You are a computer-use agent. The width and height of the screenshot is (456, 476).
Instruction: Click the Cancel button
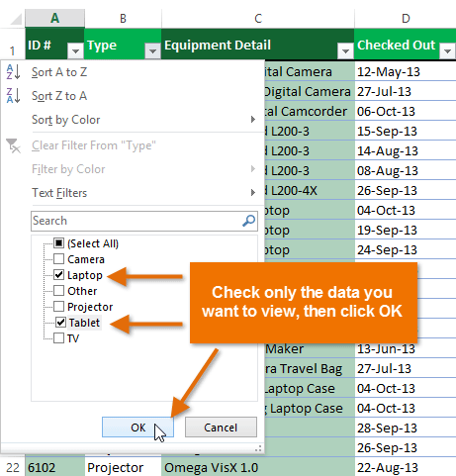(x=221, y=428)
